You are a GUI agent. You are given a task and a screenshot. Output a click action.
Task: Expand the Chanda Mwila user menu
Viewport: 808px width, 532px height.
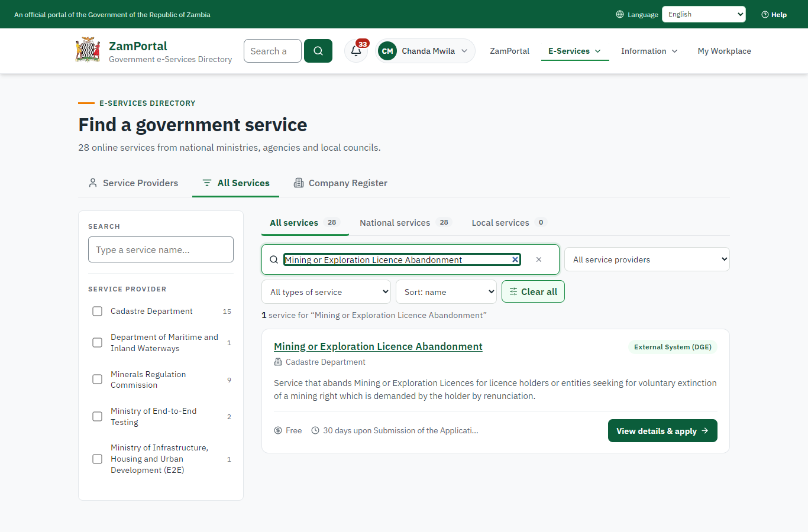pos(425,51)
